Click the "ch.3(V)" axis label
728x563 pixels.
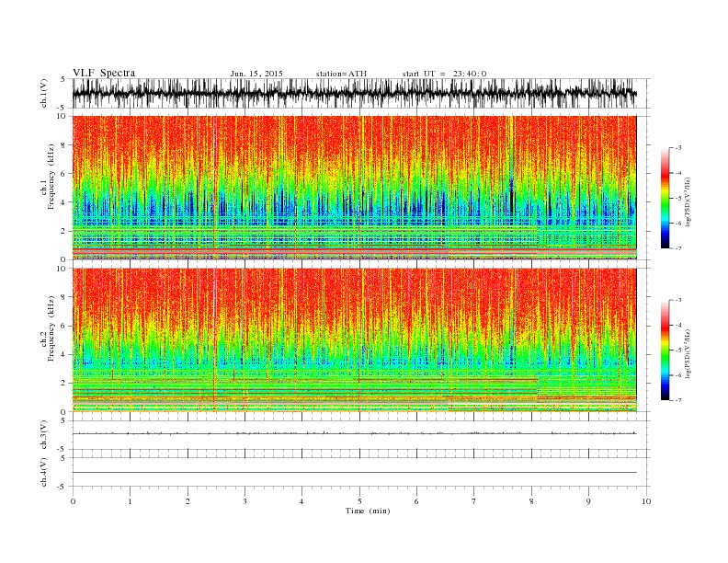[x=44, y=435]
